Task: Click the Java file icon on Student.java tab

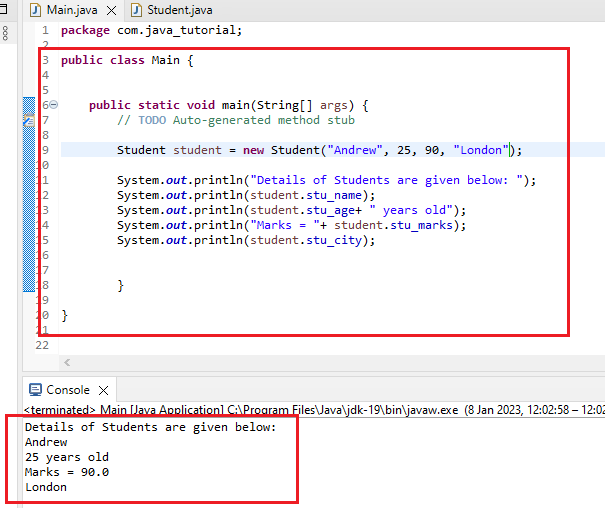Action: 136,10
